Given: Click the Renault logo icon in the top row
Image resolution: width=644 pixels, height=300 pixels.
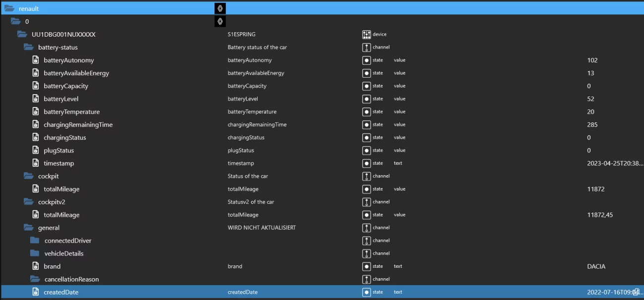Looking at the screenshot, I should click(220, 8).
